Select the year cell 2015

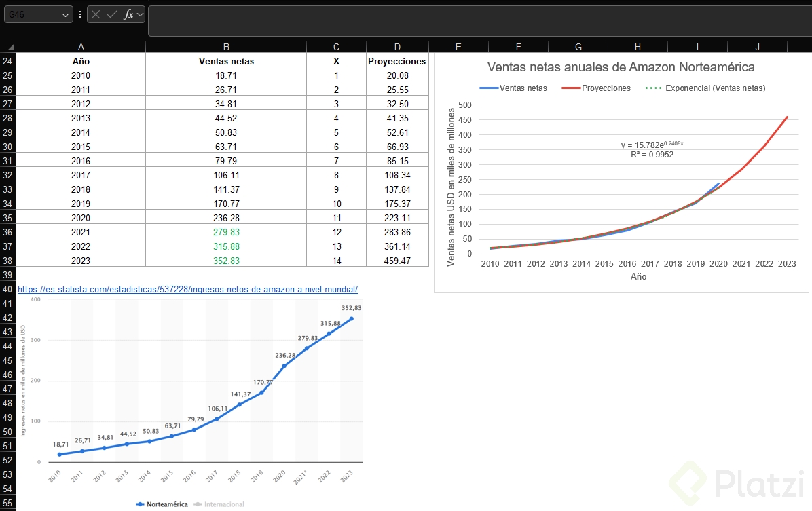[x=81, y=147]
